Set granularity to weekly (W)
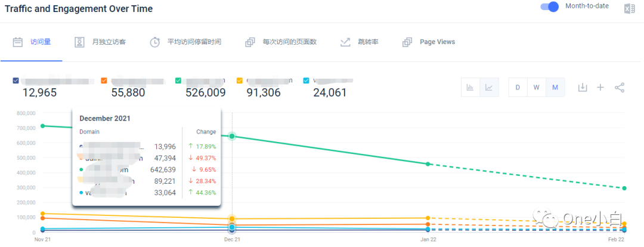The image size is (644, 247). click(x=537, y=87)
